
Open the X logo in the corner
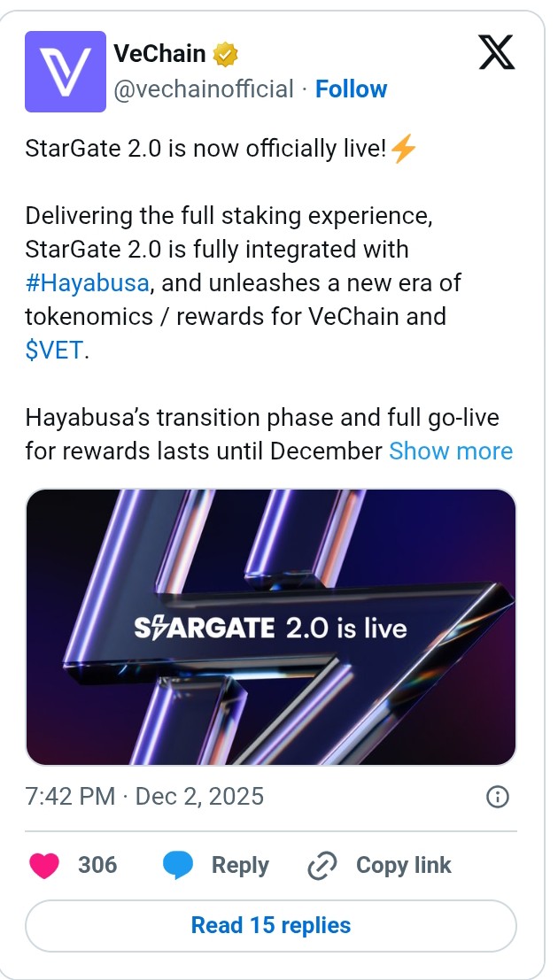(499, 52)
